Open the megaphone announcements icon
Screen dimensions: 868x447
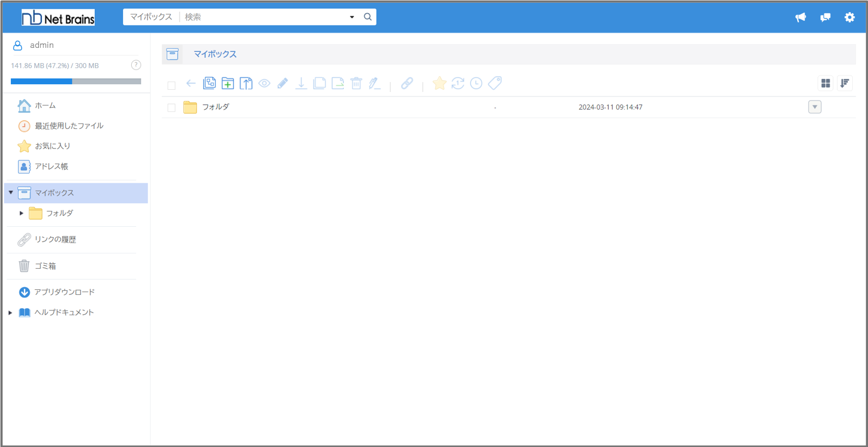[801, 17]
